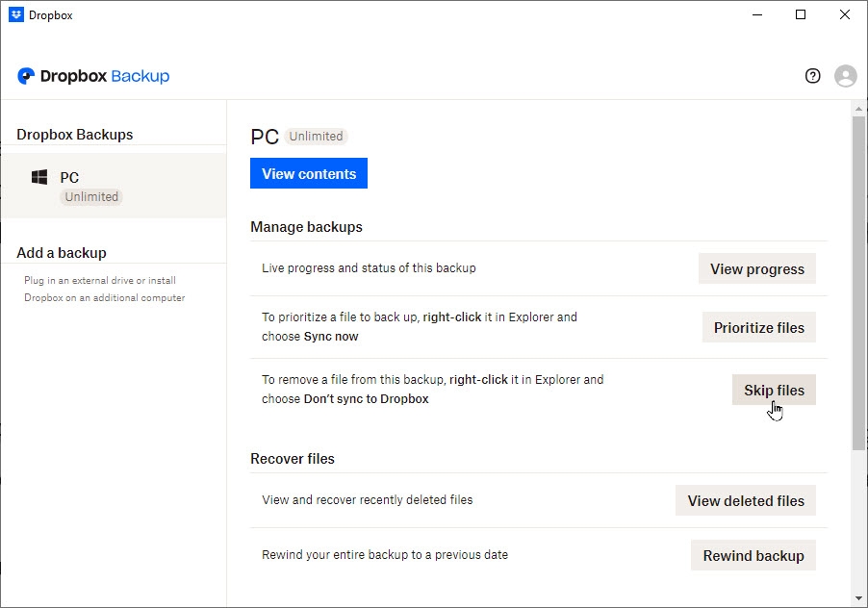
Task: Open View contents for the PC backup
Action: [308, 173]
